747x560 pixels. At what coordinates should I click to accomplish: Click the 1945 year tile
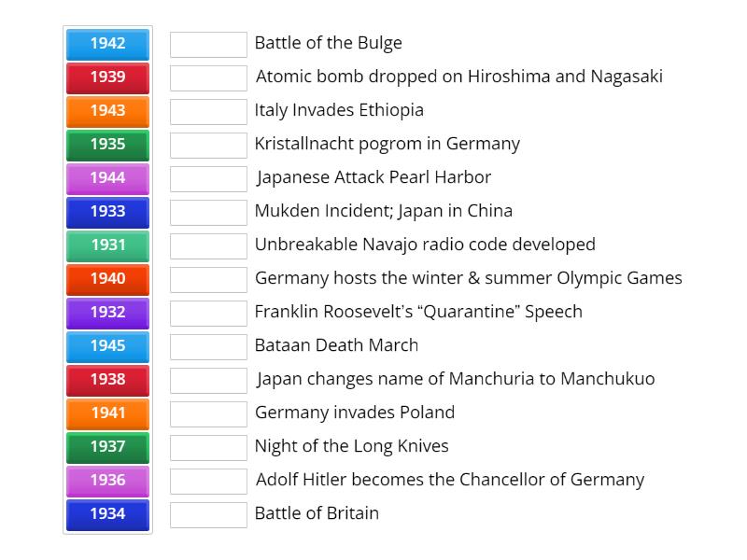[107, 345]
